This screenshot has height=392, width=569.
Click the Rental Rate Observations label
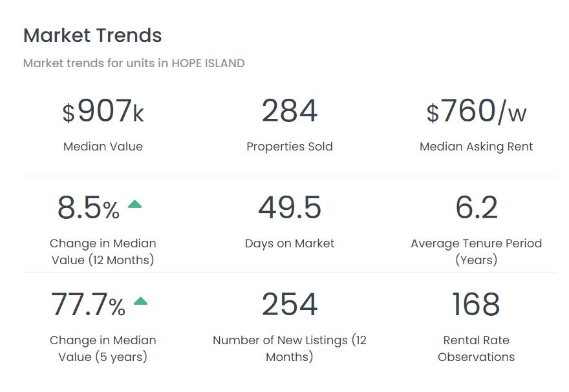tap(477, 349)
